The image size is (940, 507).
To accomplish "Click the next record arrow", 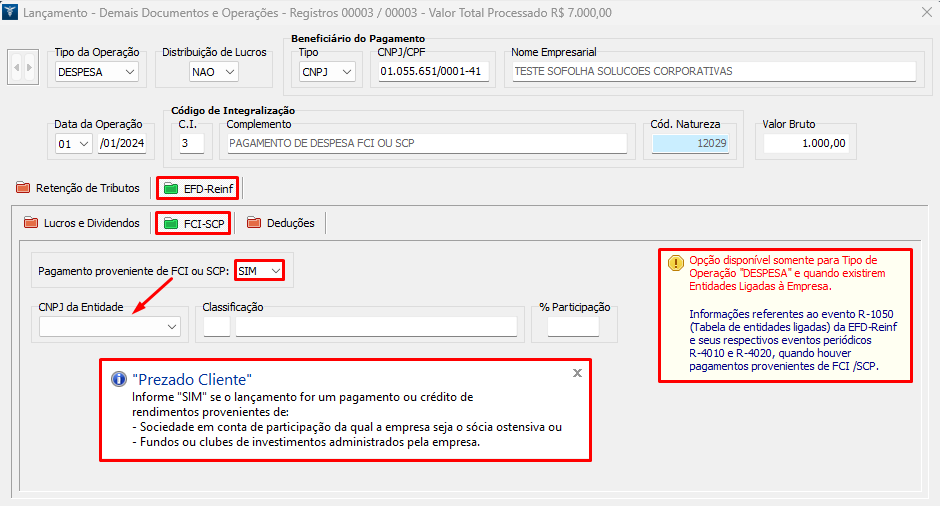I will click(29, 69).
